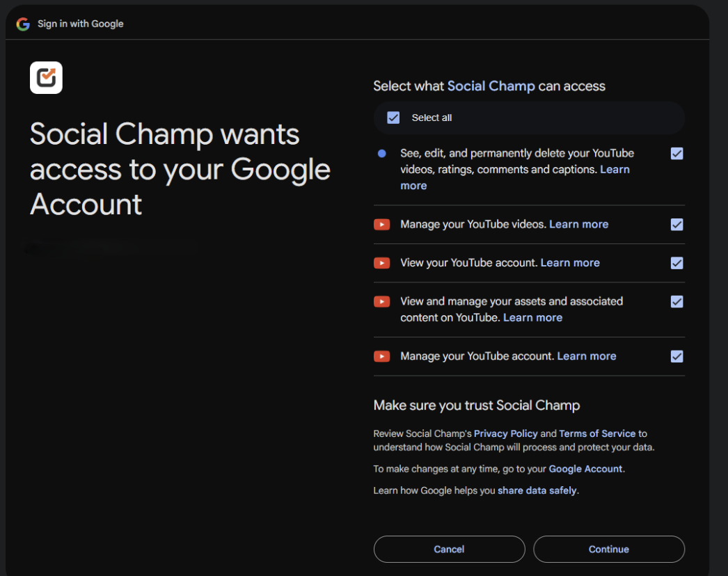This screenshot has width=728, height=576.
Task: Uncheck the Manage your YouTube account checkbox
Action: (676, 356)
